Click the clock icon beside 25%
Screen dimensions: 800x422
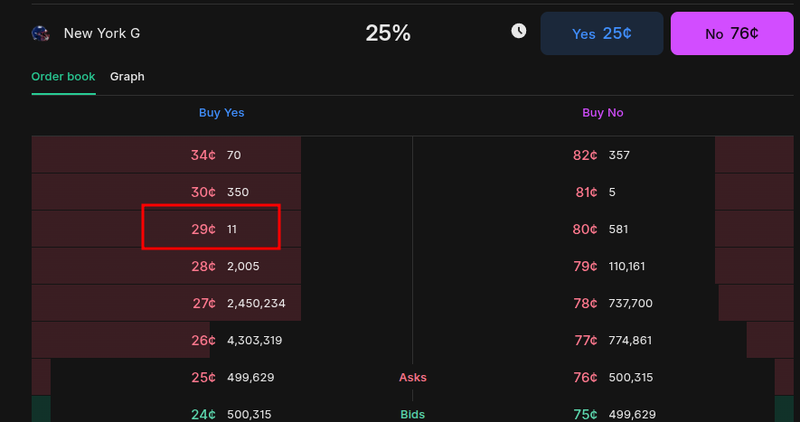tap(519, 31)
